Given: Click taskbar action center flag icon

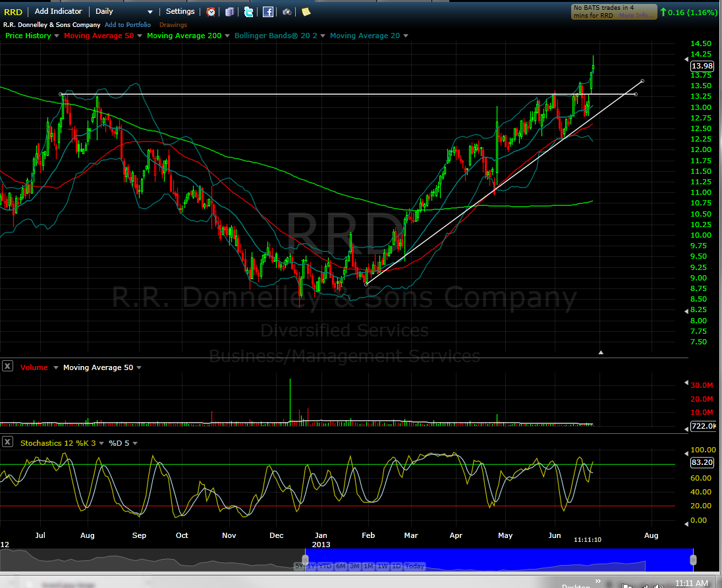Looking at the screenshot, I should tap(626, 586).
